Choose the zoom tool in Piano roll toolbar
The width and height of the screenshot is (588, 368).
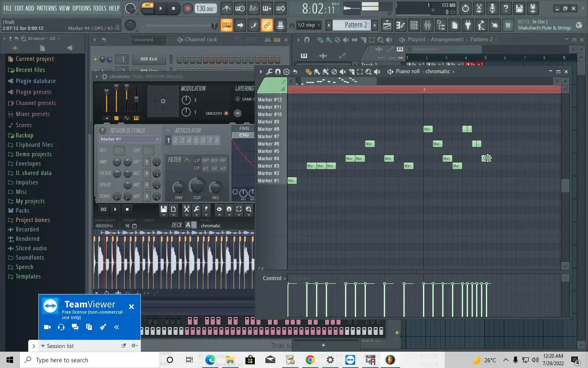[368, 72]
